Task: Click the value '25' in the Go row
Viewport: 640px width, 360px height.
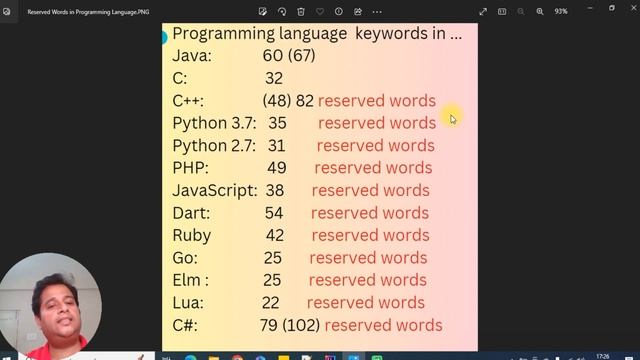Action: click(273, 258)
